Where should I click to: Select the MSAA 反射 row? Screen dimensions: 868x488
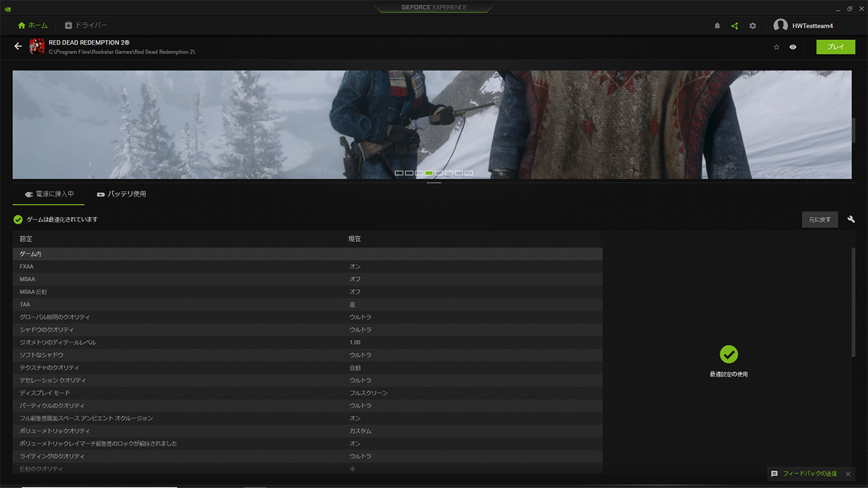307,291
